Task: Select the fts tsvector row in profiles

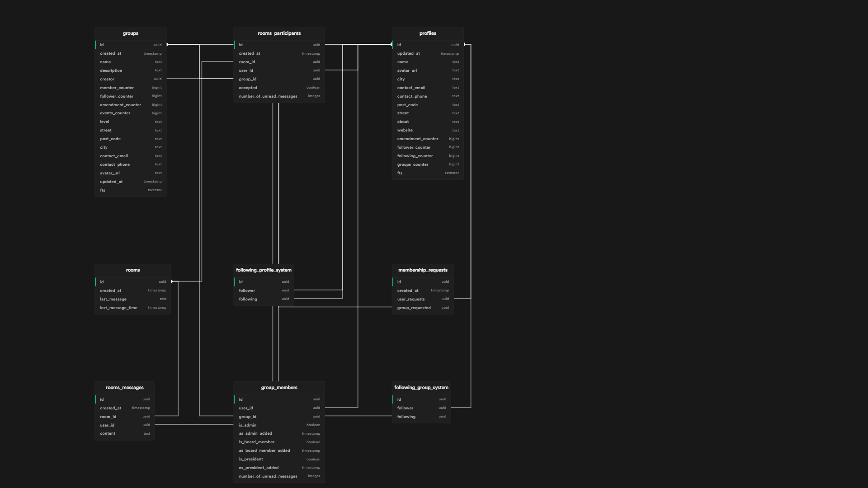Action: coord(400,173)
